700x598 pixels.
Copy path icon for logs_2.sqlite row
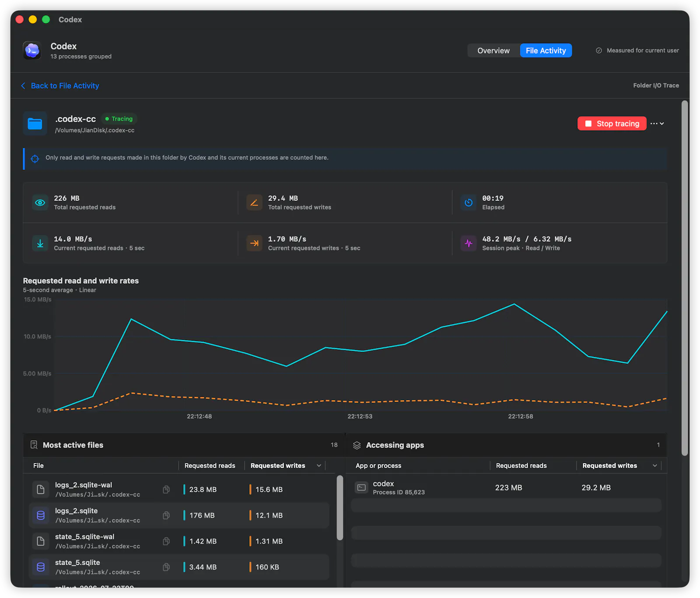[166, 515]
